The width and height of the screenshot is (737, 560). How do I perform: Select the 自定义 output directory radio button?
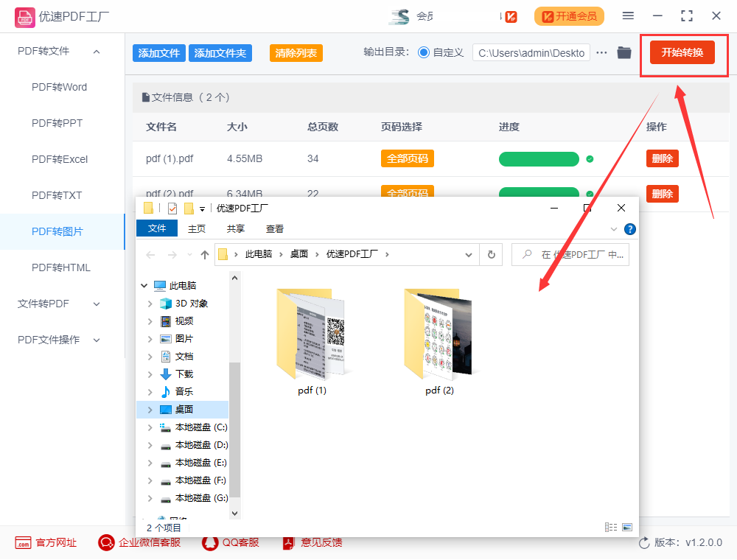pyautogui.click(x=424, y=52)
